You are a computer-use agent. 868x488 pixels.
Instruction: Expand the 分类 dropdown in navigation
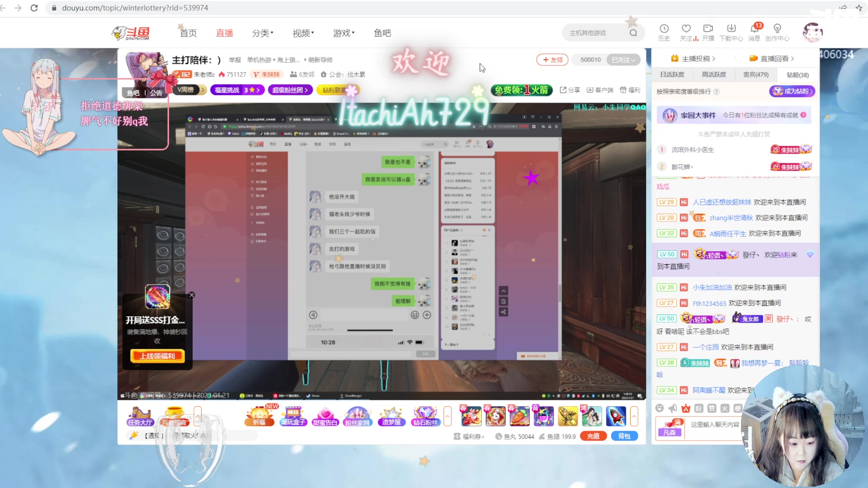(263, 33)
